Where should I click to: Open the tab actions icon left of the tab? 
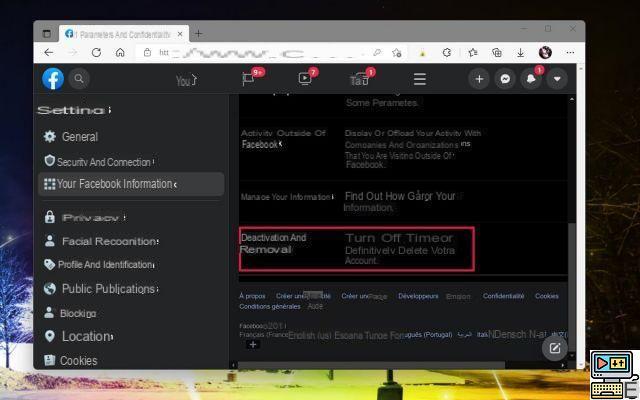point(47,34)
